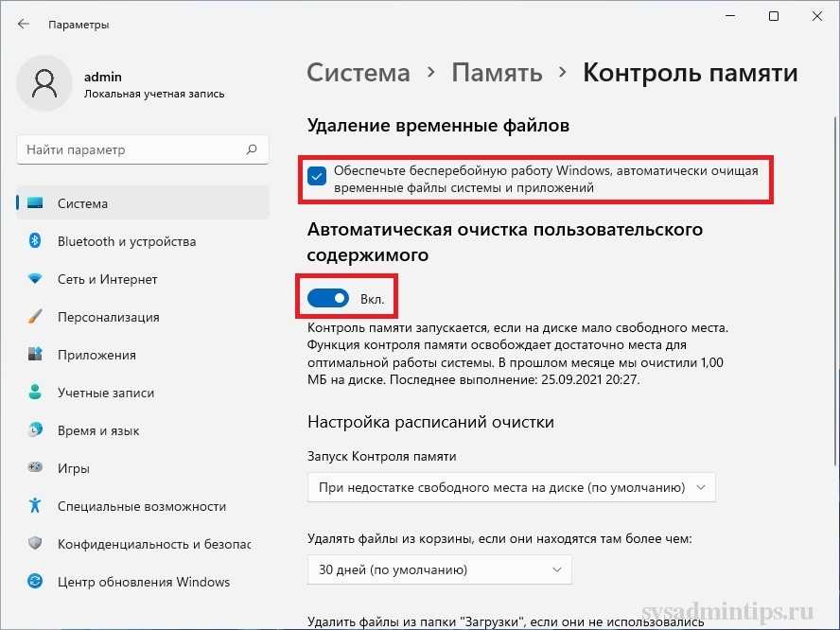Turn off the Вкл. storage sense toggle
Viewport: 840px width, 630px height.
tap(328, 299)
